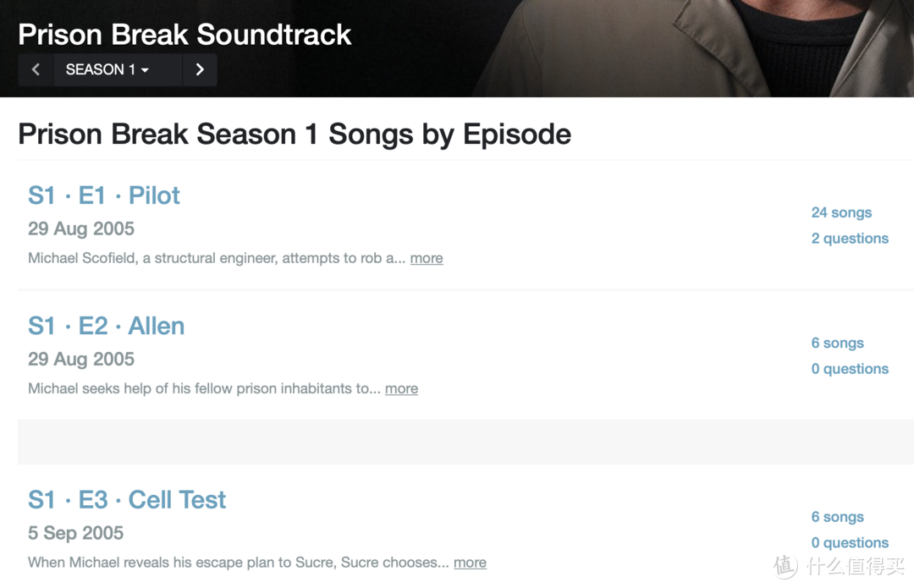The width and height of the screenshot is (914, 588).
Task: Click the Cell Test date 5 Sep 2005
Action: (x=75, y=533)
